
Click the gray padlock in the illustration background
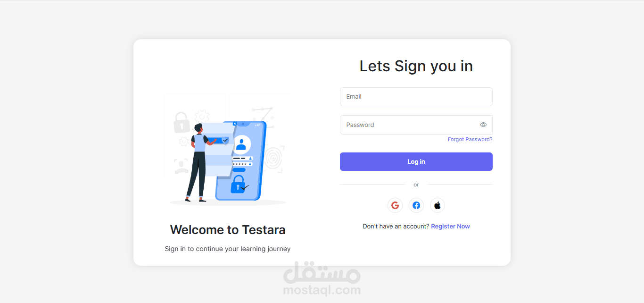pos(182,123)
